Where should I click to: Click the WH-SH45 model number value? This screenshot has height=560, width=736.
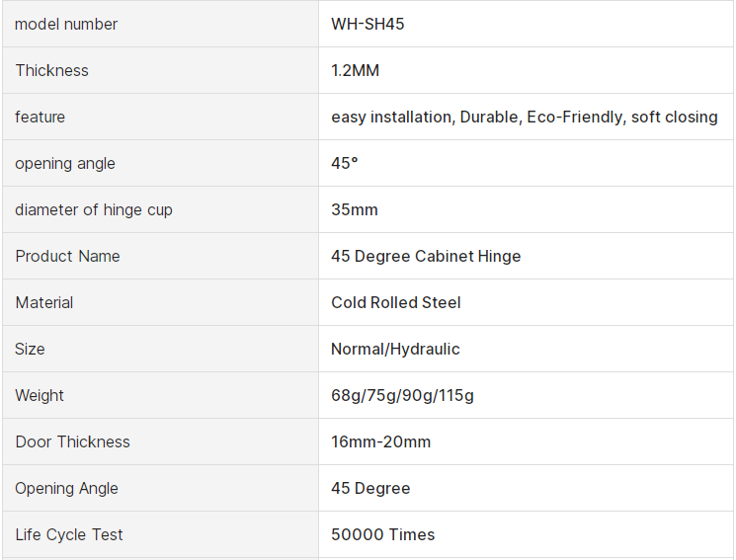coord(368,24)
